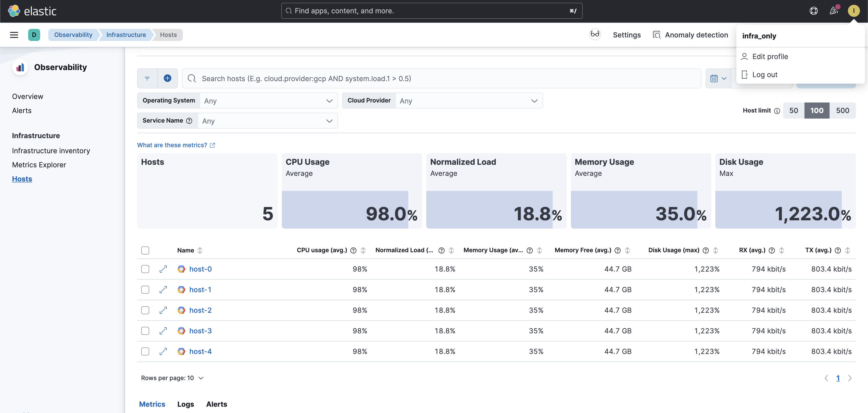Open host-4 link in table
Image resolution: width=868 pixels, height=413 pixels.
click(200, 351)
